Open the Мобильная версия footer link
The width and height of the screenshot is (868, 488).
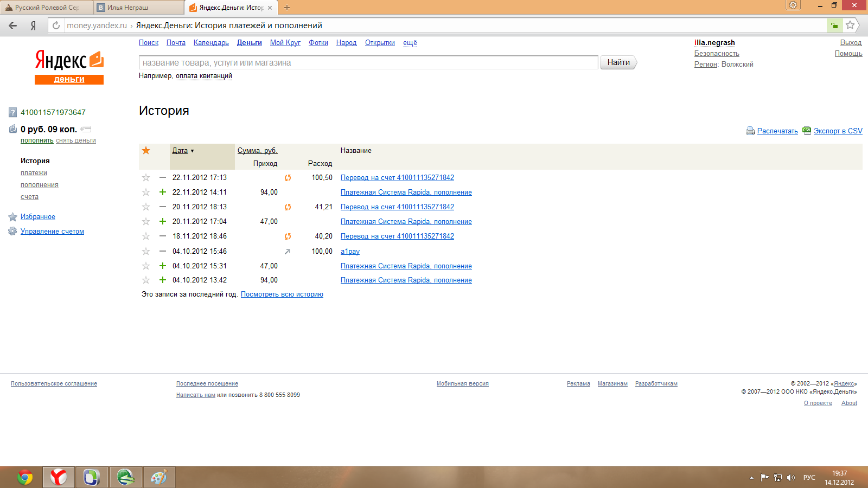tap(463, 383)
